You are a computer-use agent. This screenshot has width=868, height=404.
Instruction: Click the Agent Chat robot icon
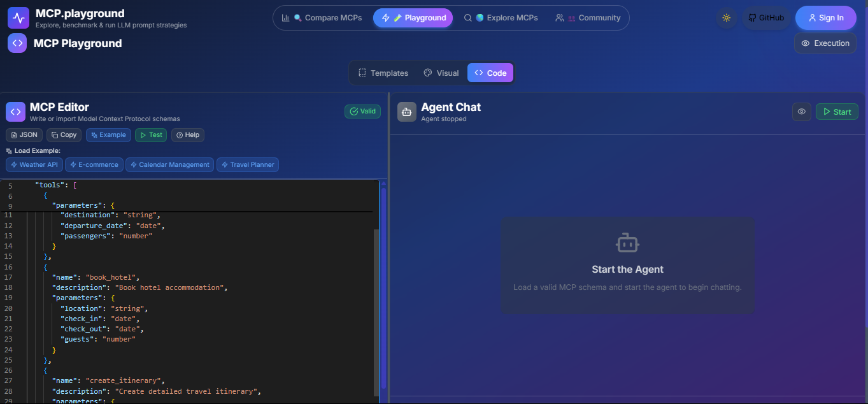click(x=407, y=112)
